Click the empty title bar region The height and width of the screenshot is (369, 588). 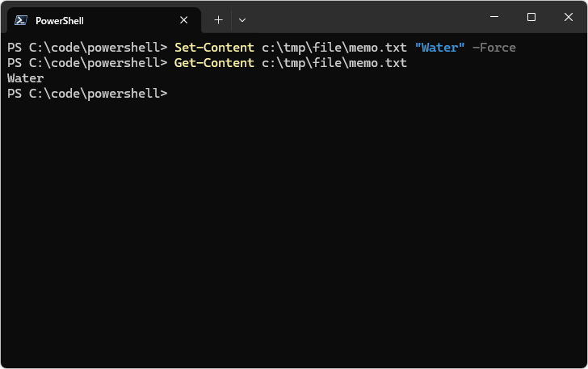click(x=363, y=18)
